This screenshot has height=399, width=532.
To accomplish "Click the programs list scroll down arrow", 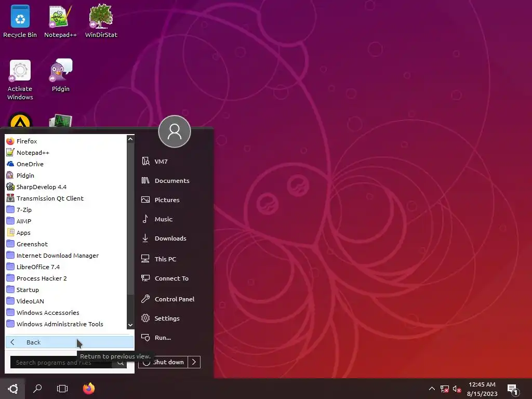I will coord(130,325).
